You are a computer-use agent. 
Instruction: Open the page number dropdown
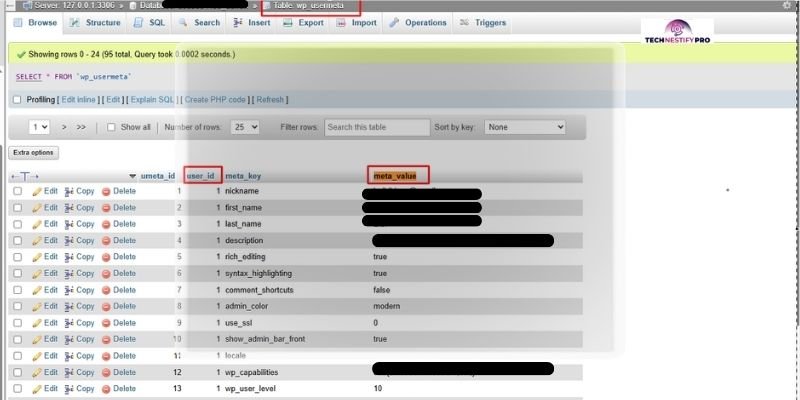[x=39, y=127]
